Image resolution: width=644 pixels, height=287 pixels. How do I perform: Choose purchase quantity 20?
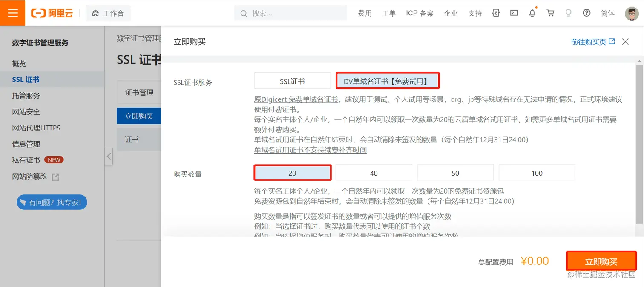click(x=293, y=173)
